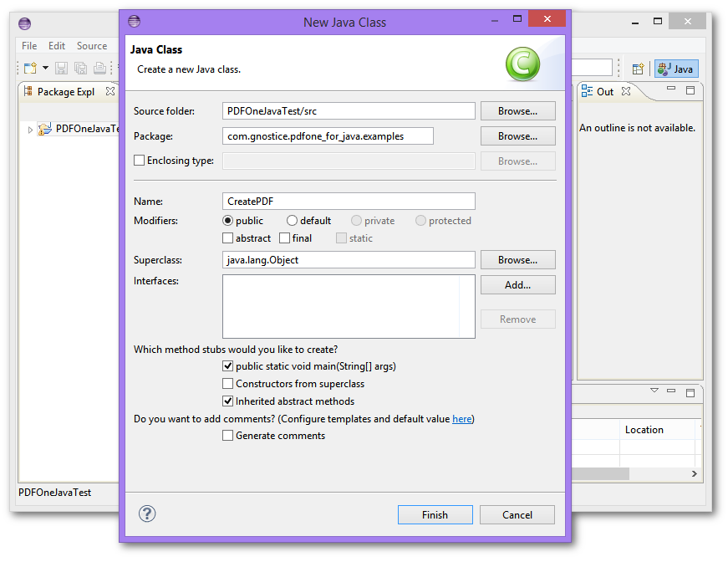Uncheck public static void main stub
The image size is (728, 562).
pos(227,366)
